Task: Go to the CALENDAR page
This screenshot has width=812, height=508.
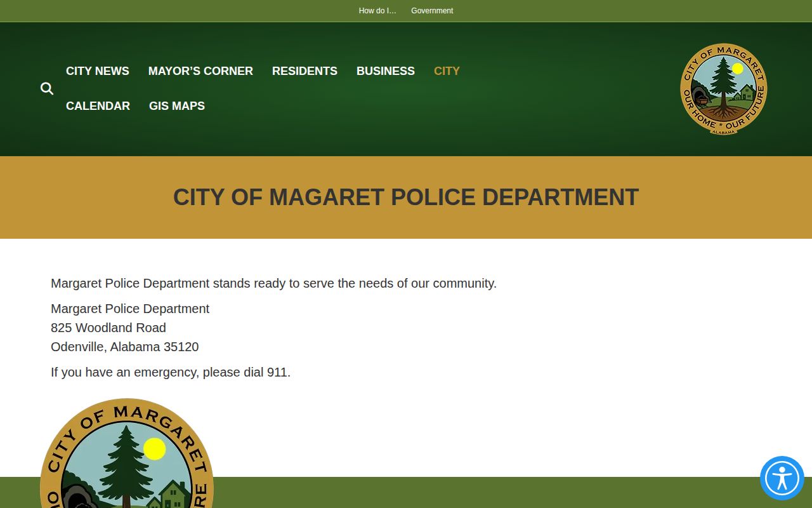Action: click(98, 106)
